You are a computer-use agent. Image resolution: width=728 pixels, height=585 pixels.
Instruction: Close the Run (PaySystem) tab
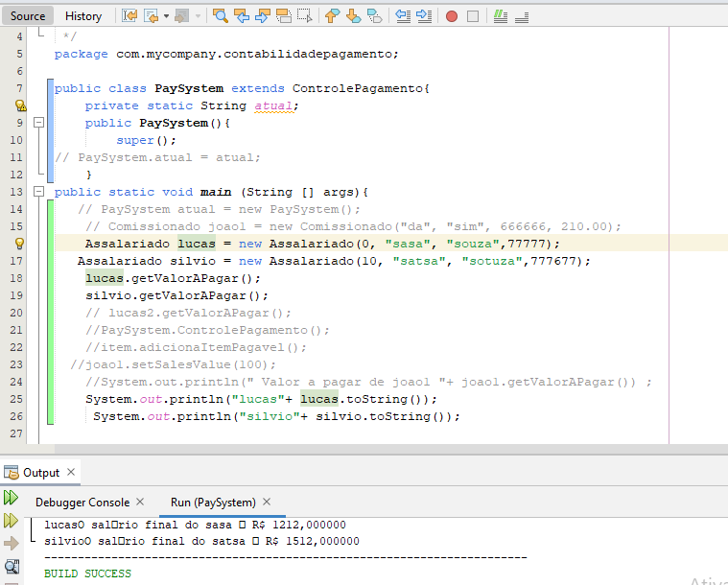[267, 502]
